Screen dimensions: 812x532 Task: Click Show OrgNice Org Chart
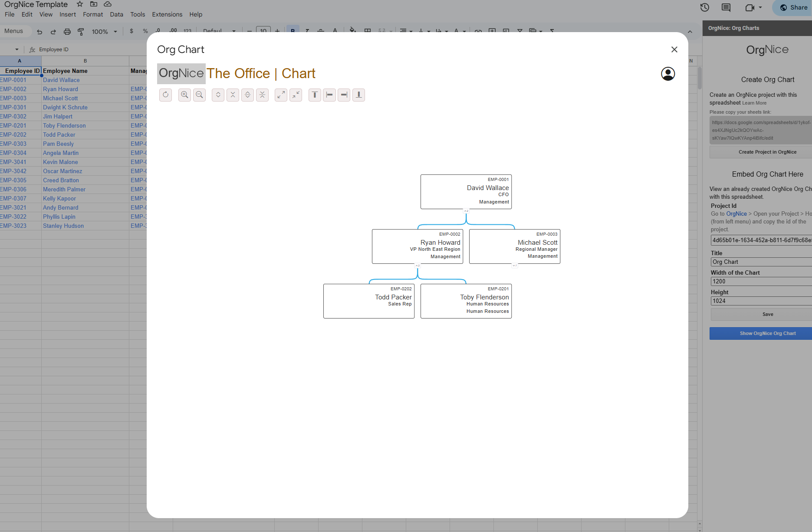(x=761, y=333)
